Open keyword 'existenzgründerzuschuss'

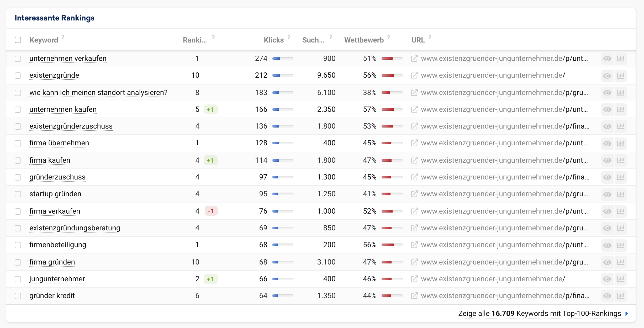[x=71, y=126]
